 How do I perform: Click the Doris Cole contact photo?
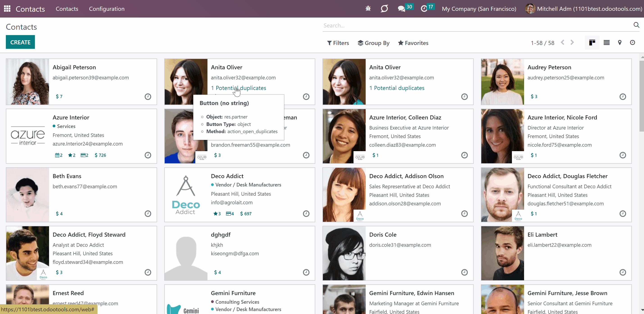pyautogui.click(x=344, y=253)
